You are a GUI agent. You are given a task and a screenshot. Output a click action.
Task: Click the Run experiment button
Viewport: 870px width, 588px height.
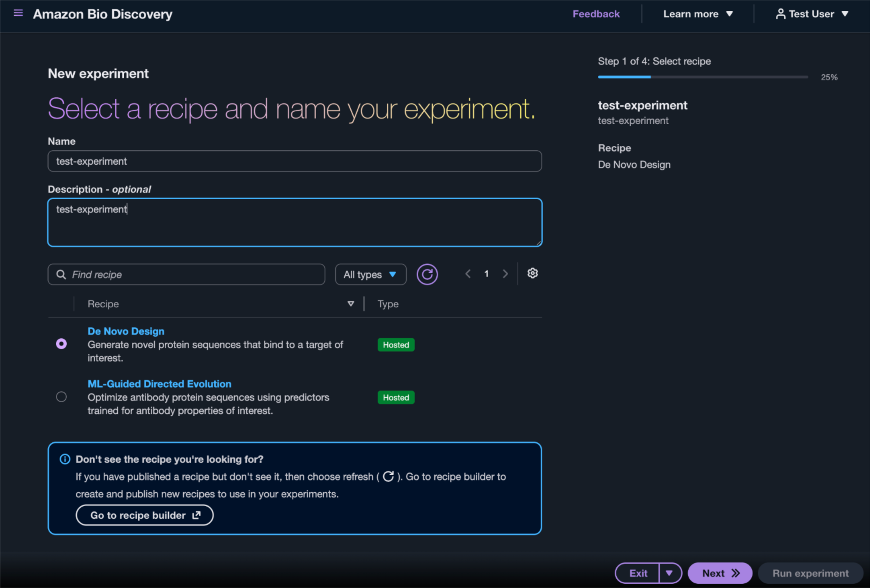point(810,573)
